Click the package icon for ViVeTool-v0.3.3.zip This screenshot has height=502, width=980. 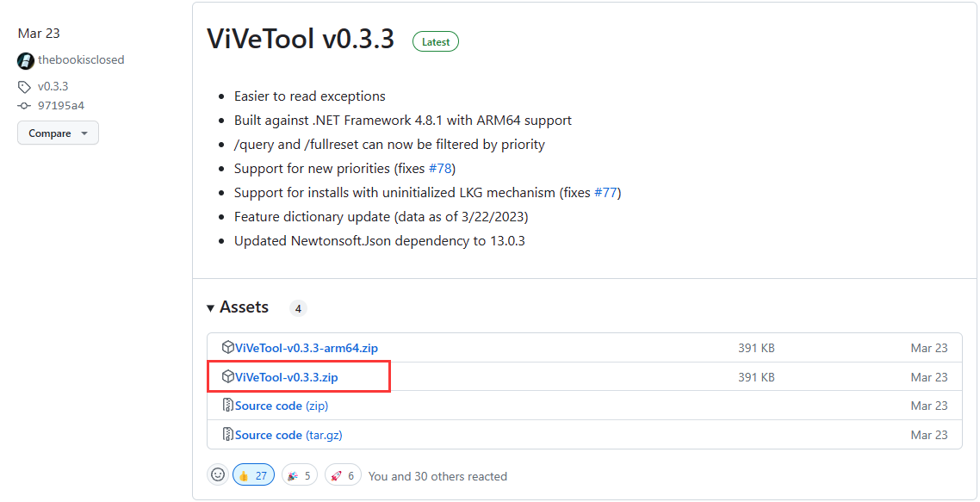tap(228, 376)
